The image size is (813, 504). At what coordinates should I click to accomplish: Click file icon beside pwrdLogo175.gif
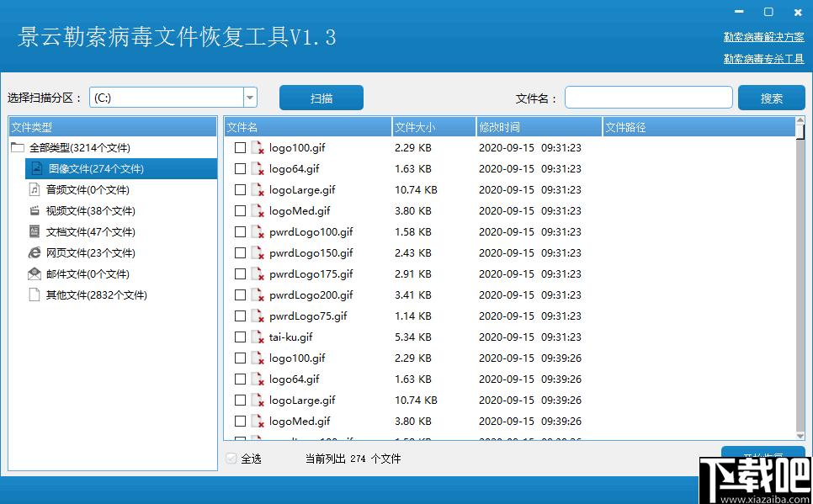[x=258, y=273]
